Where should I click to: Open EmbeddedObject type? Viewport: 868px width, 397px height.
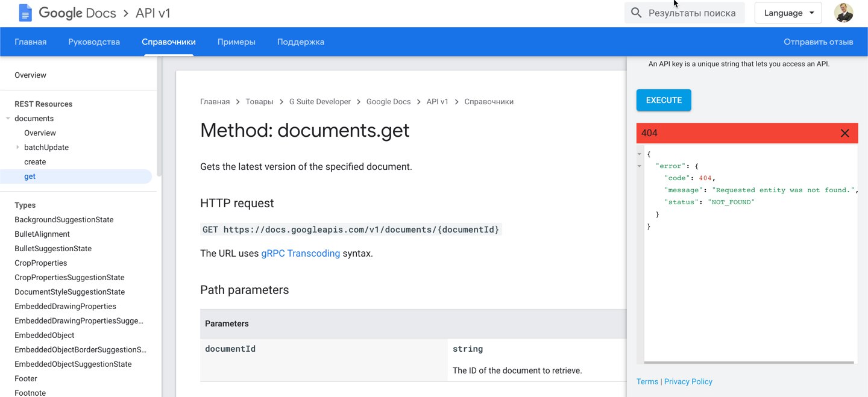click(45, 336)
